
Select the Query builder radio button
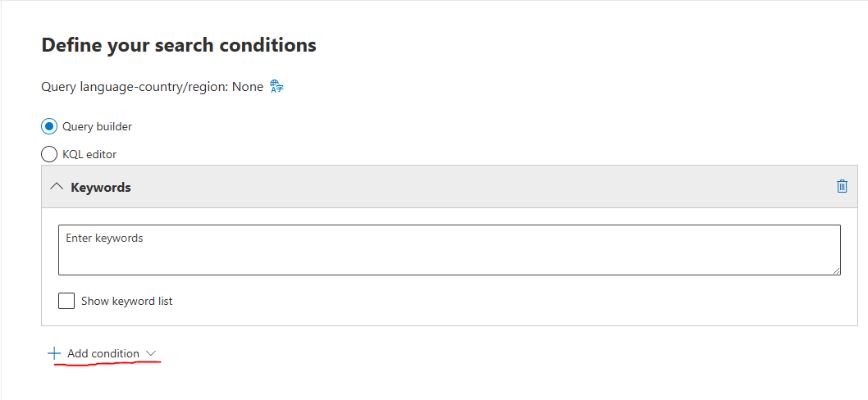[x=49, y=126]
